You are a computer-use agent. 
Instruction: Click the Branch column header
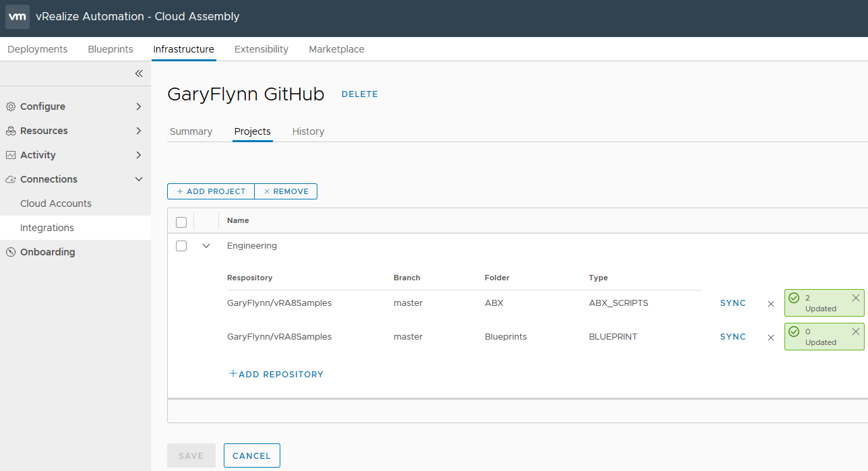coord(407,278)
